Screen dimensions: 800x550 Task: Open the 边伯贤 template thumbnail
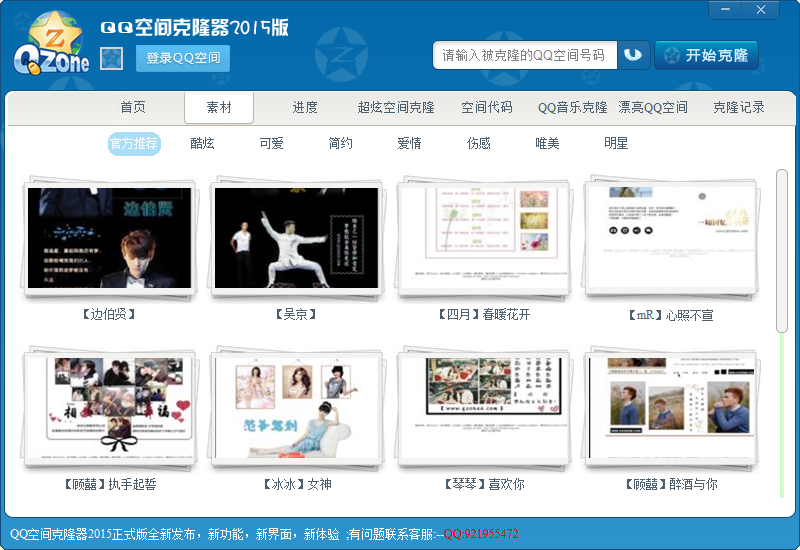[109, 238]
